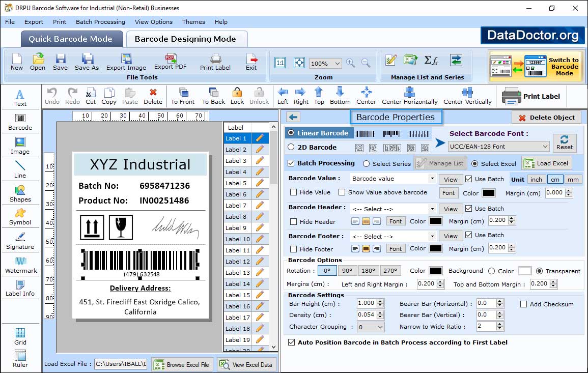Click the sigma fx series icon
The height and width of the screenshot is (373, 588).
click(431, 60)
